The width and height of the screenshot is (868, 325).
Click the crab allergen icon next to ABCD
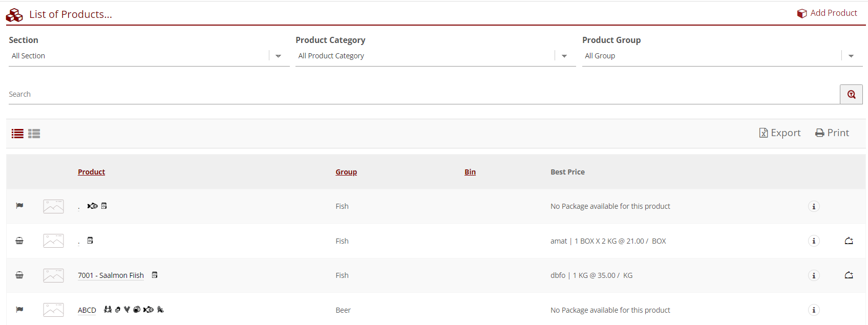[108, 310]
